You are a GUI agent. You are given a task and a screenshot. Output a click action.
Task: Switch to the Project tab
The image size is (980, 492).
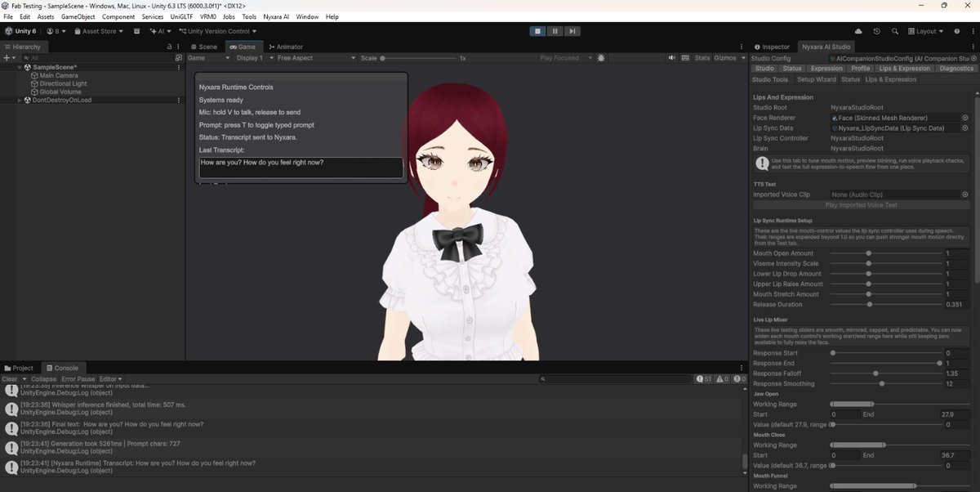[x=19, y=368]
